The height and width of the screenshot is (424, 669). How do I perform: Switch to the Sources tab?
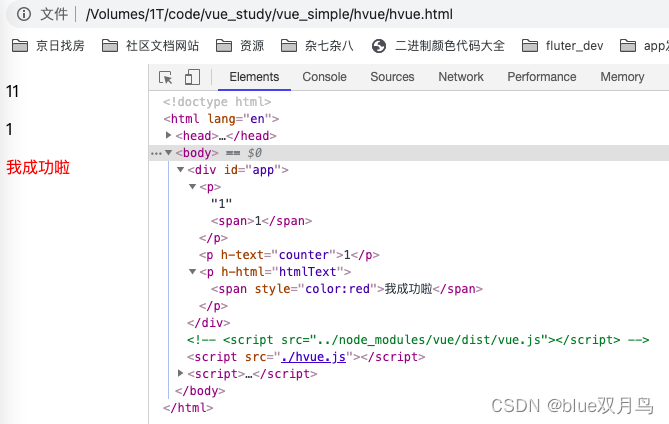point(392,77)
